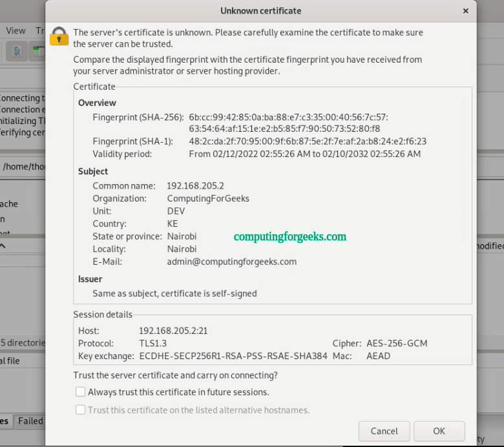Tick 'Trust this certificate on the listed alternative hostnames'
This screenshot has height=447, width=504.
click(x=80, y=410)
